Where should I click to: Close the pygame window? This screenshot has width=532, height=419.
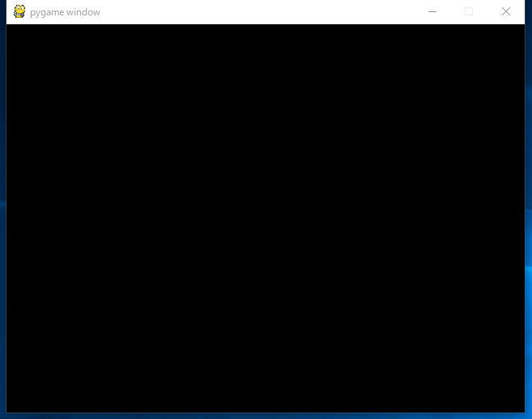(506, 11)
